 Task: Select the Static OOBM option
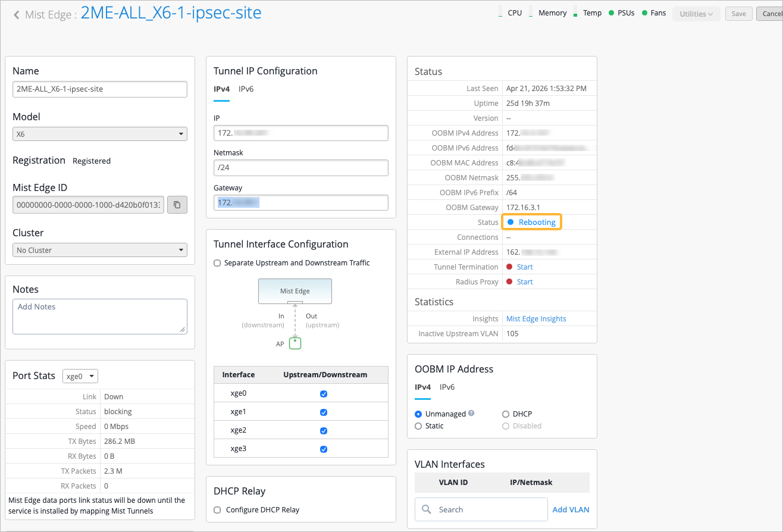[418, 426]
